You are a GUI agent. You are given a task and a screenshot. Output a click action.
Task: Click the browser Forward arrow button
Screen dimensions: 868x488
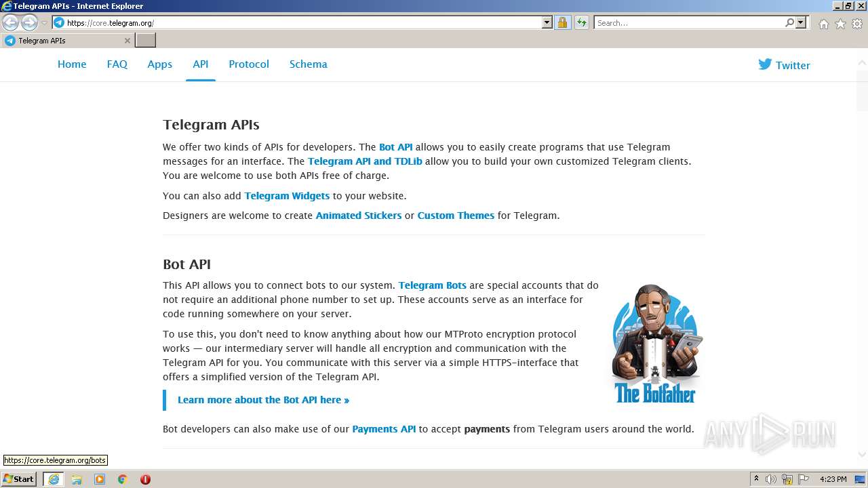point(29,23)
